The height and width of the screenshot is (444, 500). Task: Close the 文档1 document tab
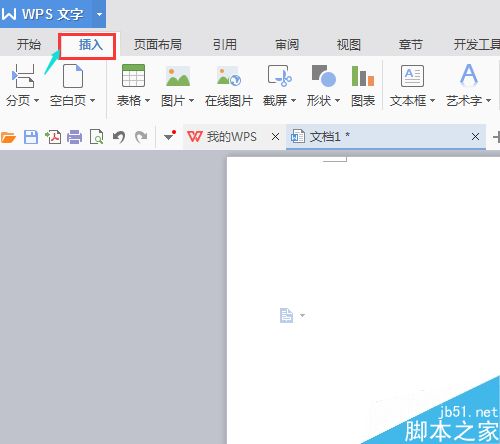click(475, 137)
